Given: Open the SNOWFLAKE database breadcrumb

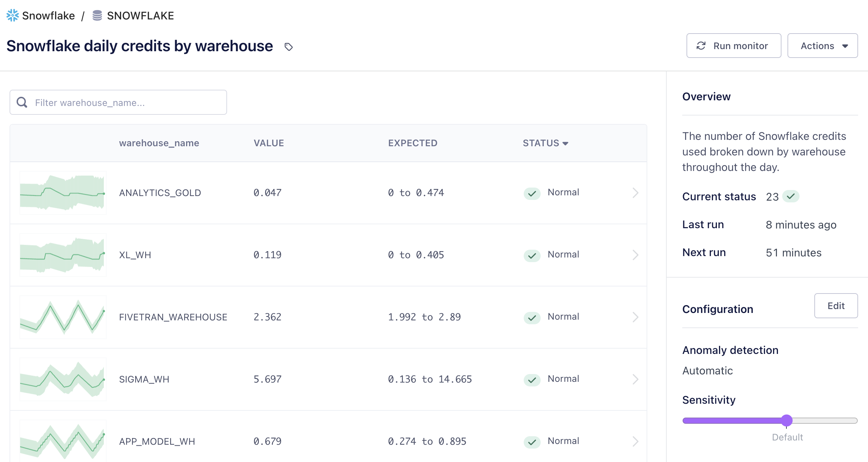Looking at the screenshot, I should click(x=140, y=16).
